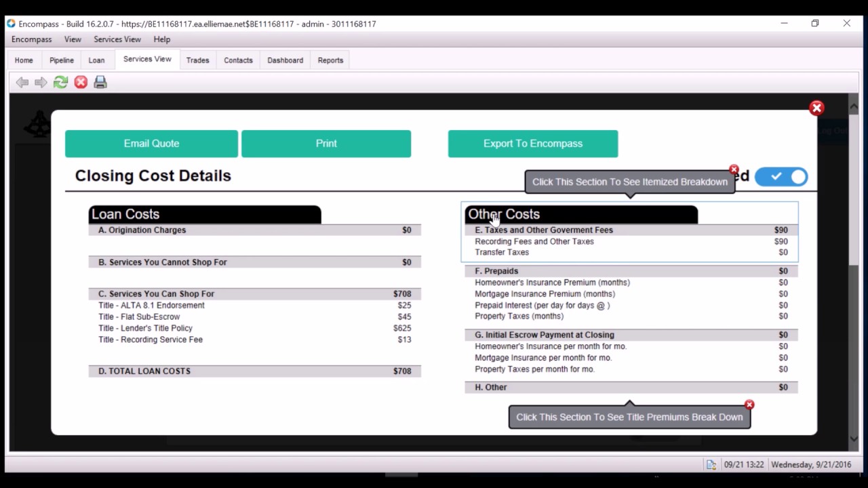Stop loading with red X toolbar icon
Screen dimensions: 868x488
tap(81, 82)
